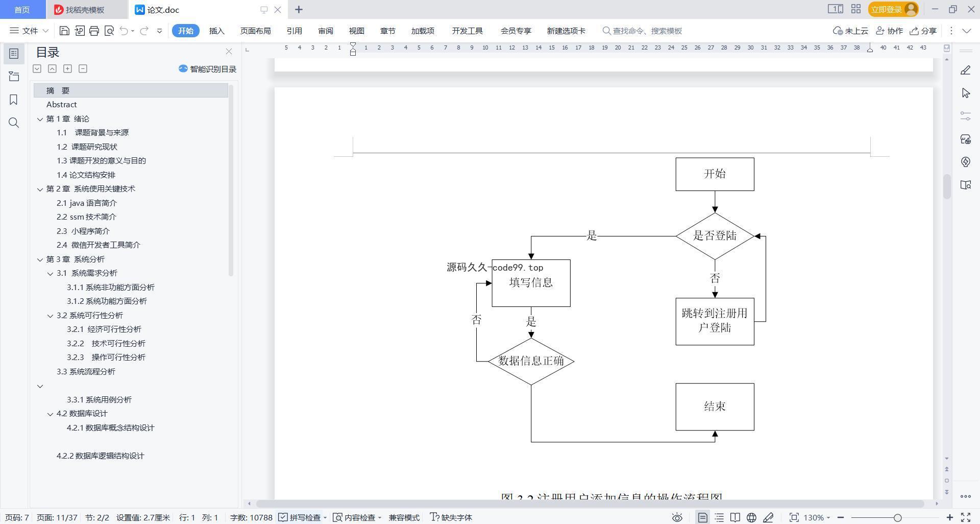Select 摘要 in the outline
Screen dimensions: 980x524
[x=131, y=90]
